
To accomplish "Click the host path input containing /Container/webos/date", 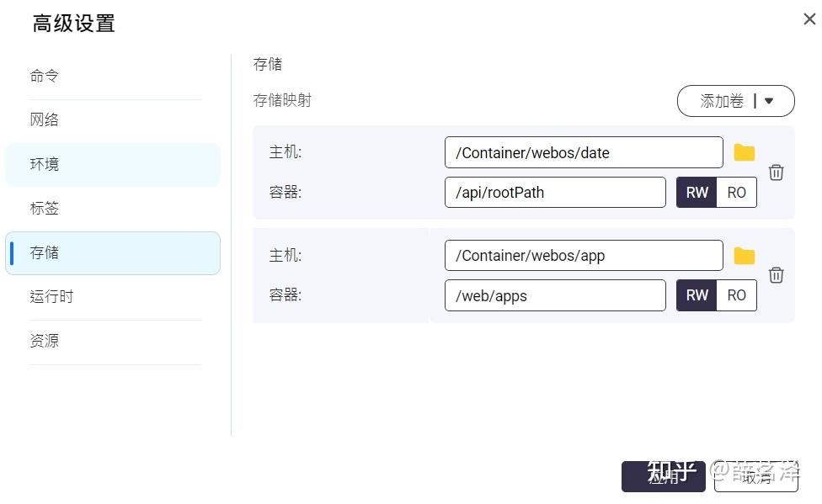I will pos(584,152).
